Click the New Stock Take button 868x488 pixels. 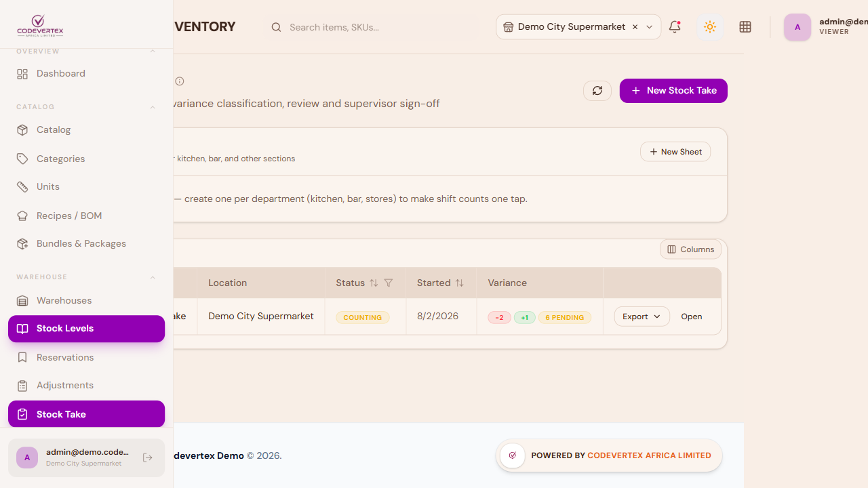673,91
